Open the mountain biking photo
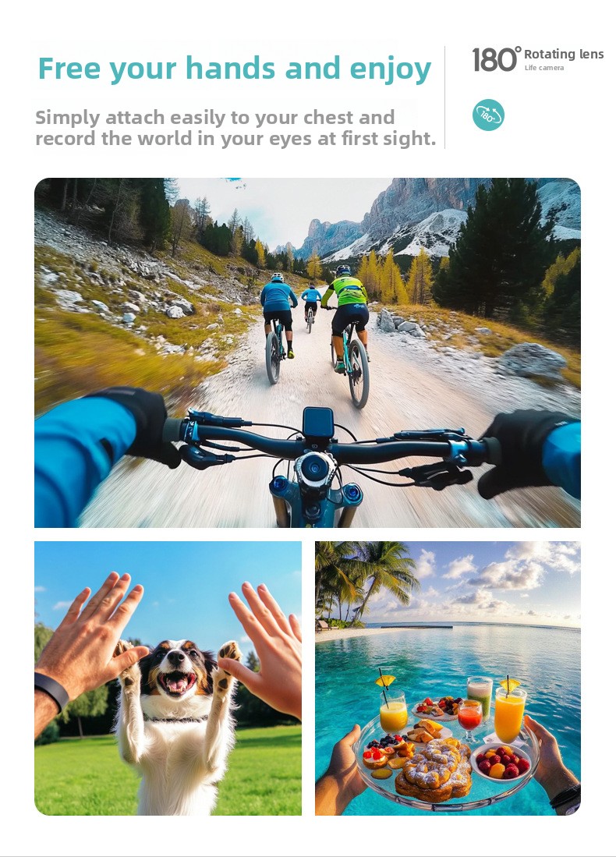This screenshot has height=857, width=616. tap(307, 352)
